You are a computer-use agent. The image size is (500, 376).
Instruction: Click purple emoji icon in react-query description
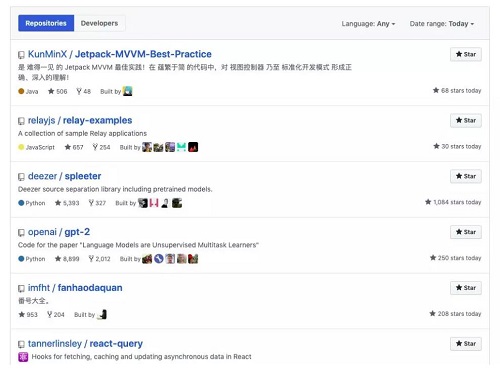[x=23, y=357]
